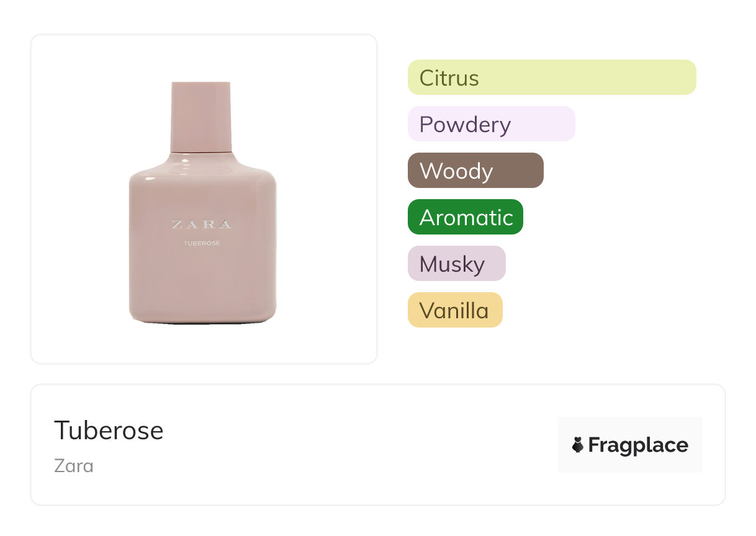Click the ZARA lettering on the bottle
This screenshot has width=756, height=536.
201,225
